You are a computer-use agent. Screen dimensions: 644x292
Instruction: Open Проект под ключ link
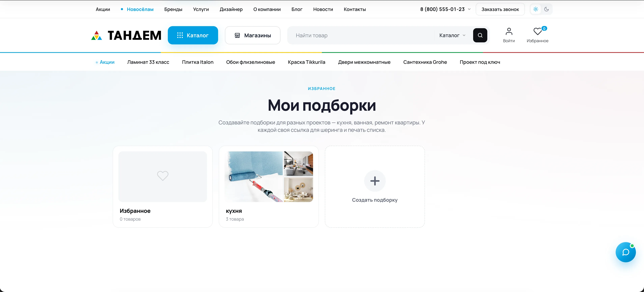[x=480, y=62]
